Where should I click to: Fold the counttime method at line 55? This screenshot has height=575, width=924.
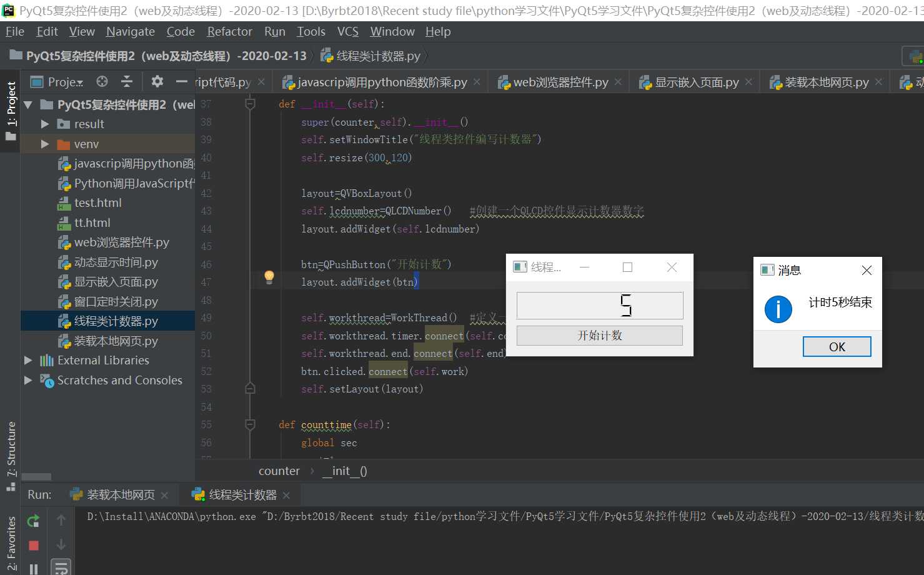[x=250, y=425]
